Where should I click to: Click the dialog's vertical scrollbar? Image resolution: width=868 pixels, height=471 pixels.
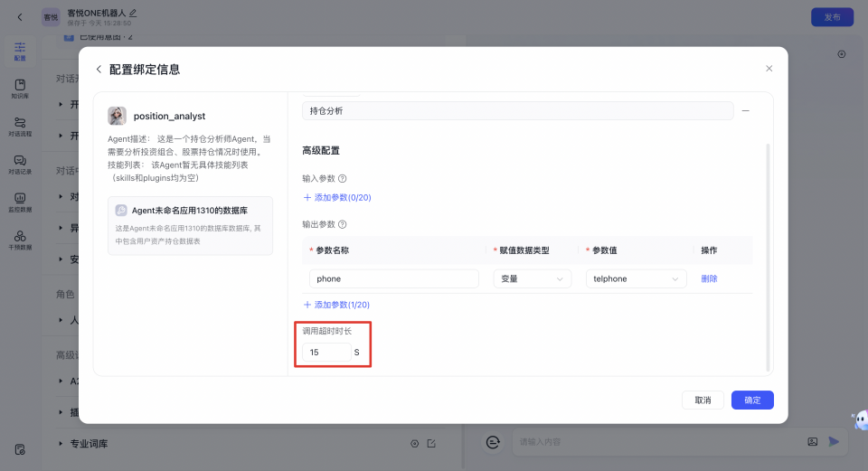768,258
